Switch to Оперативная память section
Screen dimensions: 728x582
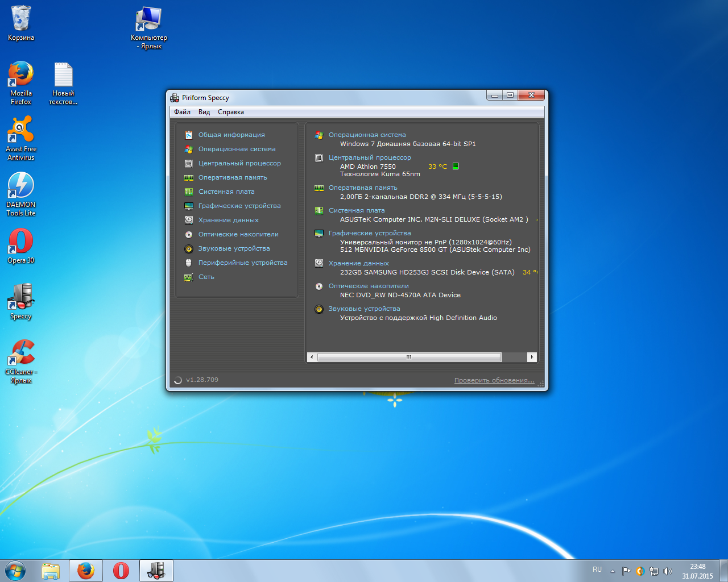pyautogui.click(x=233, y=177)
